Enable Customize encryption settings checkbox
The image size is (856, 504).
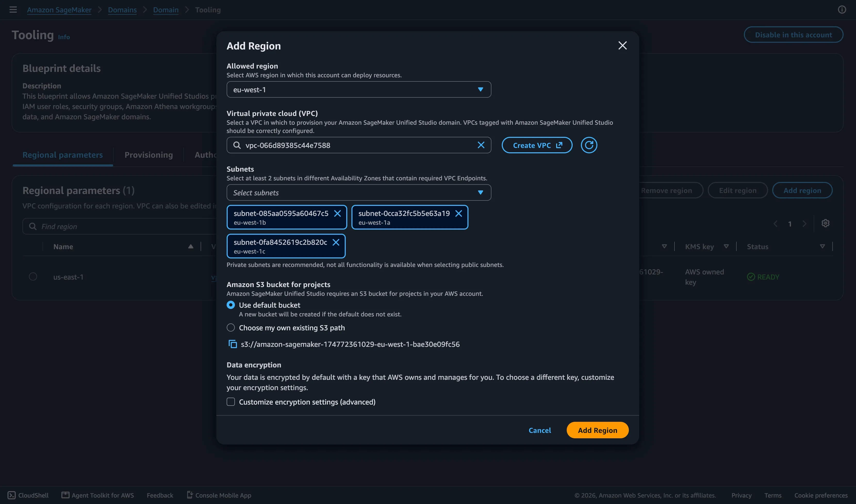coord(231,402)
